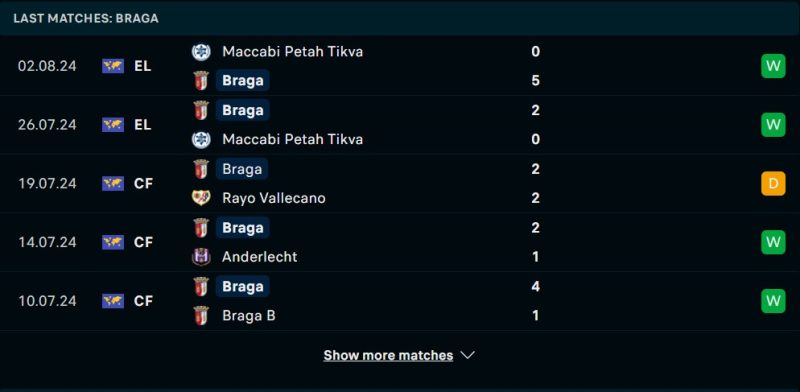800x392 pixels.
Task: Click the Anderlecht purple club crest
Action: pyautogui.click(x=201, y=256)
